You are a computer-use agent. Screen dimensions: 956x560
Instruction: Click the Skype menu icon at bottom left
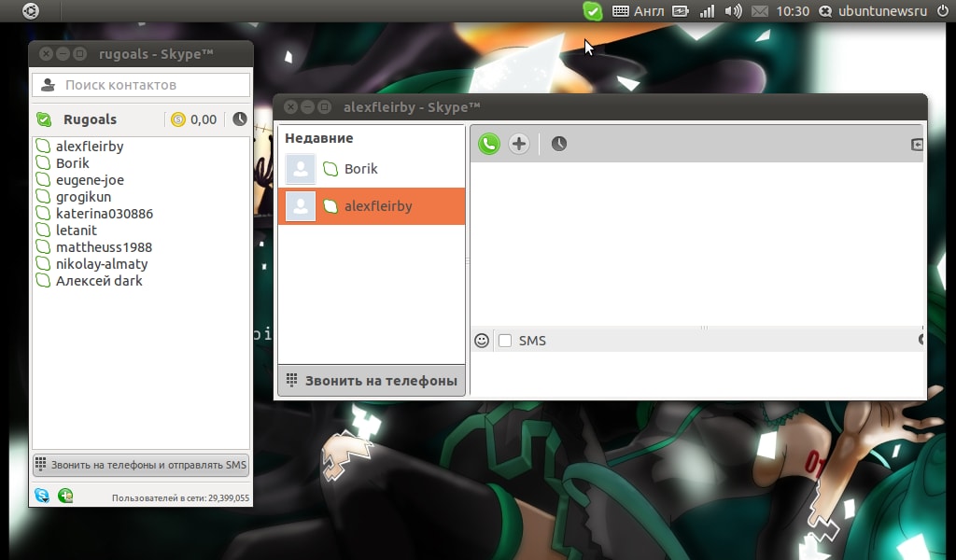pyautogui.click(x=41, y=496)
